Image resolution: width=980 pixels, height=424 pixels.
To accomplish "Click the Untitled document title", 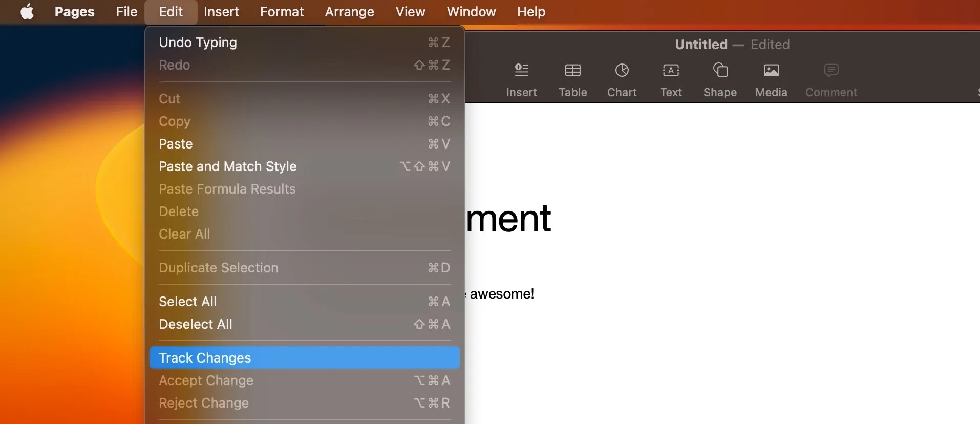I will pos(701,45).
